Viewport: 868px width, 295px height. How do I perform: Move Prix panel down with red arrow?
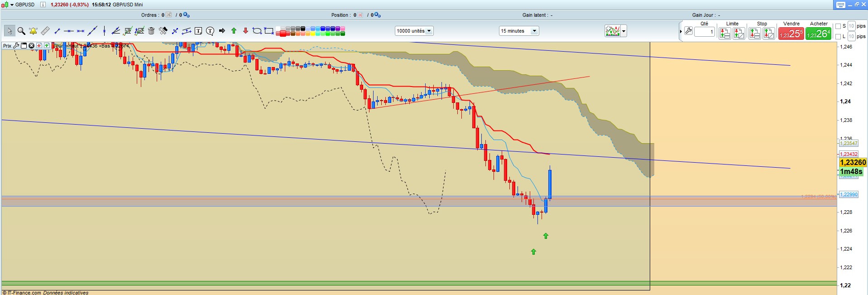tap(39, 45)
